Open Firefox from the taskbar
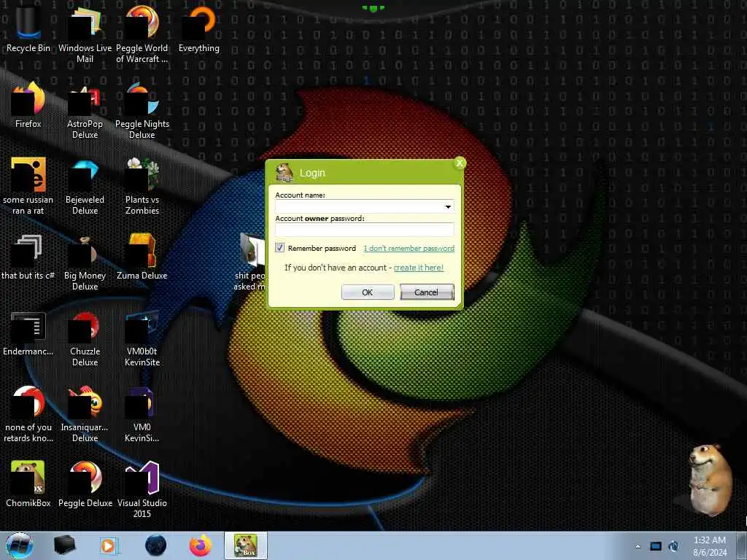Image resolution: width=747 pixels, height=560 pixels. (201, 545)
